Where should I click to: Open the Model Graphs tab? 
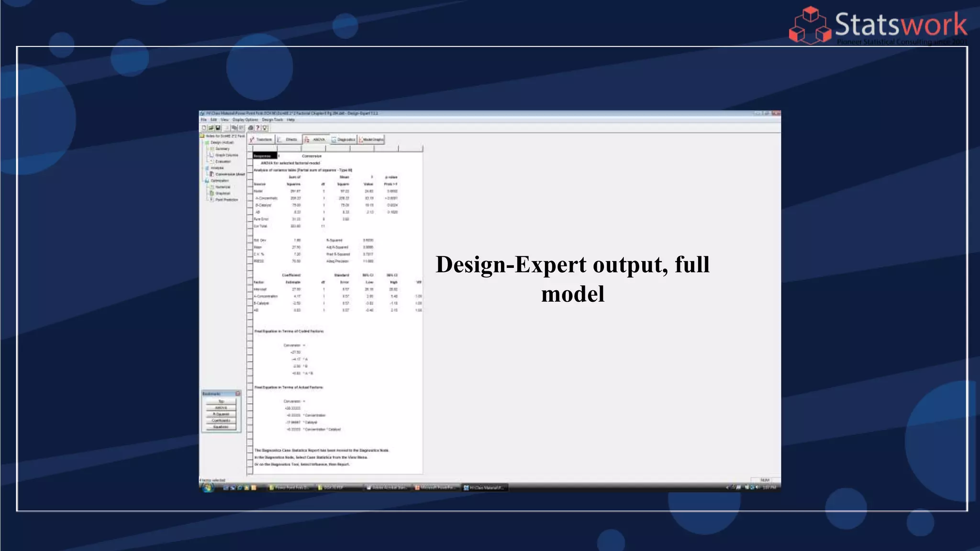pyautogui.click(x=371, y=140)
